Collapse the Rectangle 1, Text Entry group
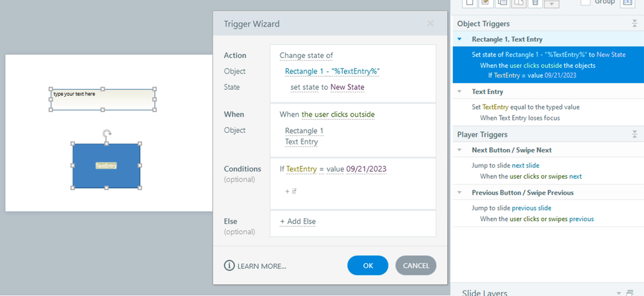644x296 pixels. point(459,39)
